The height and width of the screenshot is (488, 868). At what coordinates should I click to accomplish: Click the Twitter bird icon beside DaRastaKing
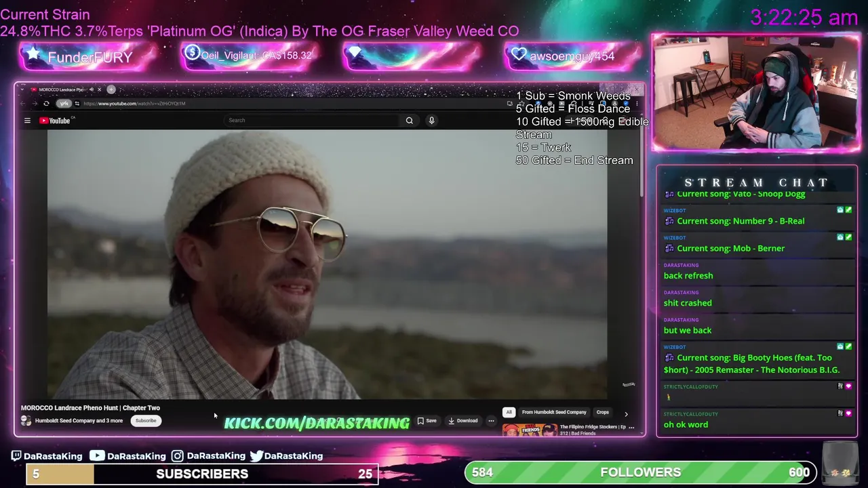tap(256, 456)
